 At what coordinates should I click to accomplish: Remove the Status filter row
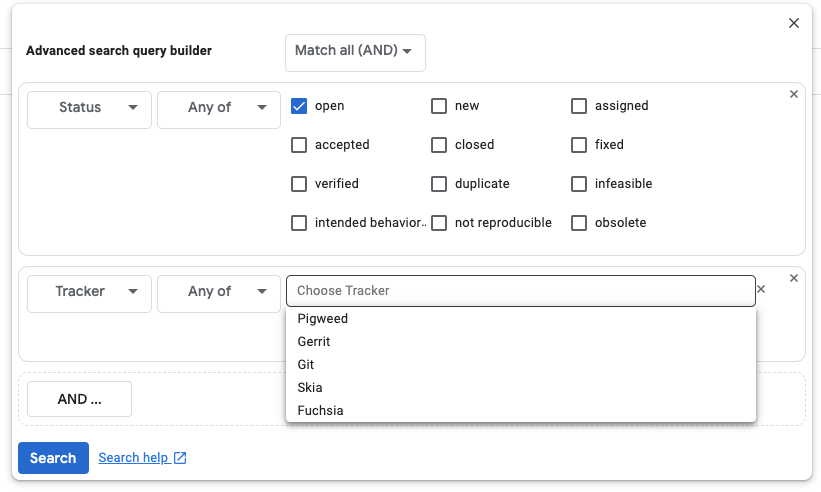tap(794, 94)
